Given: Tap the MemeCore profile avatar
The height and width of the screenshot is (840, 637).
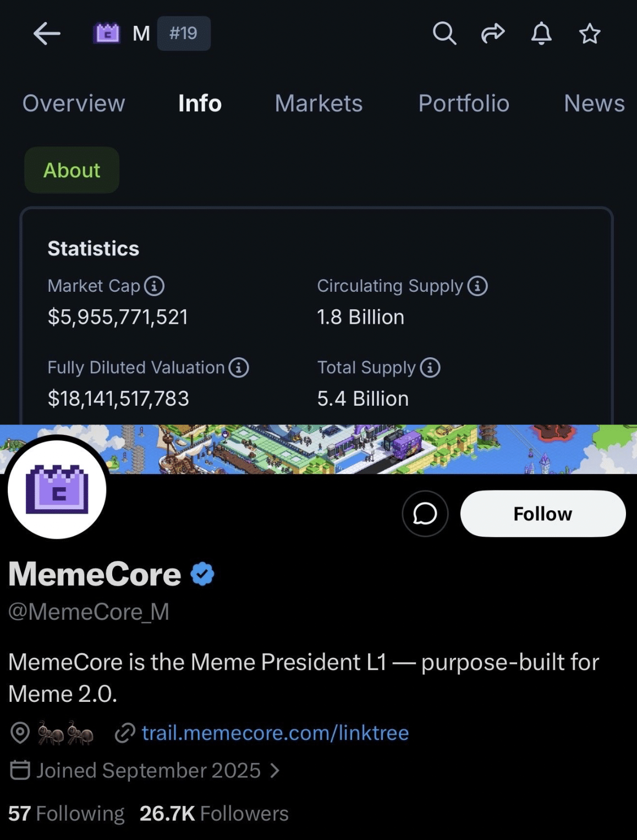Looking at the screenshot, I should click(57, 488).
